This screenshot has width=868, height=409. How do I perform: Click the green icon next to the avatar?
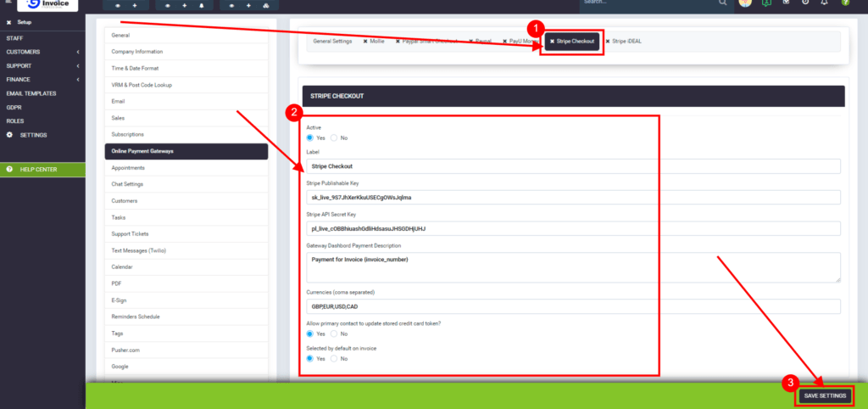coord(766,3)
